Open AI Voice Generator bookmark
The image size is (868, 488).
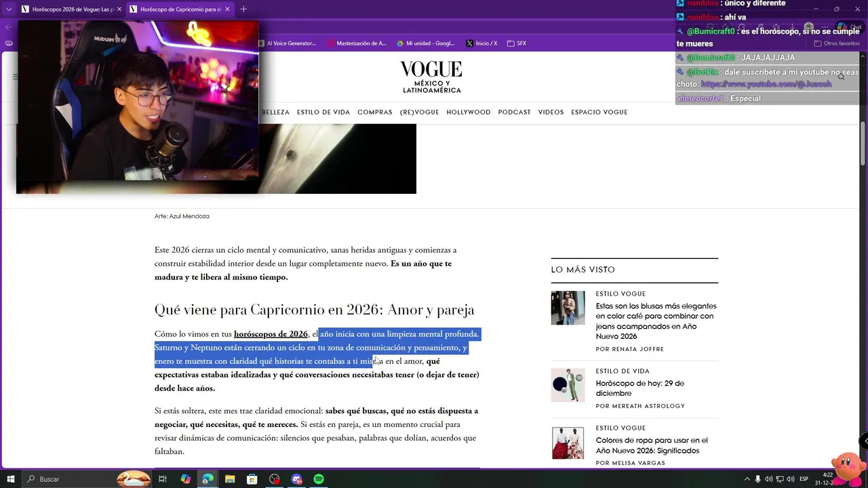288,43
